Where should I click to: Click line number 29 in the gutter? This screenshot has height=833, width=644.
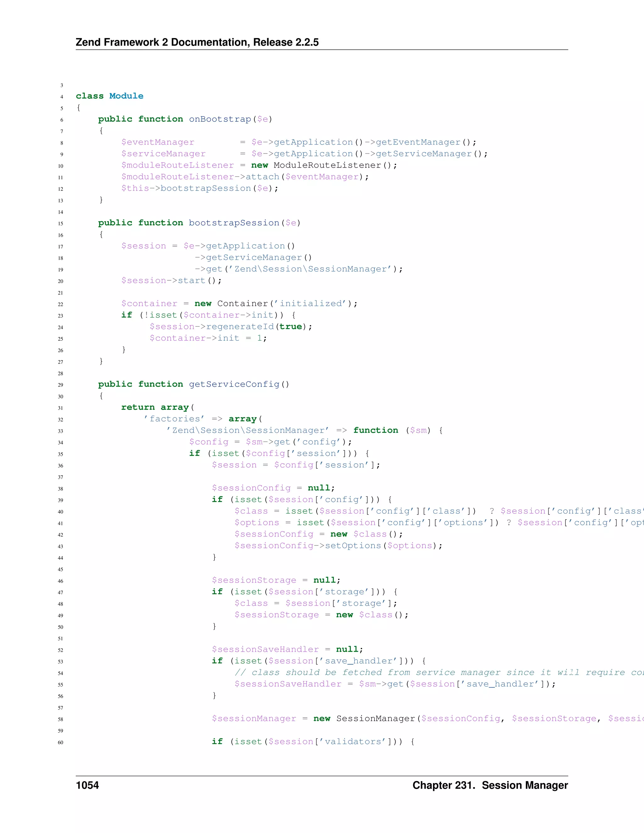(x=60, y=385)
